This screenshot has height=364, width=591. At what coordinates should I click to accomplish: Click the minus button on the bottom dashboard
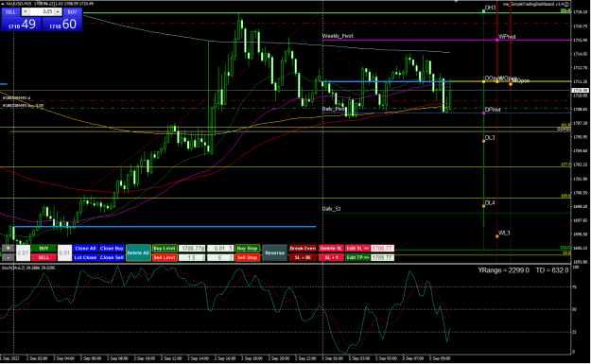8,258
